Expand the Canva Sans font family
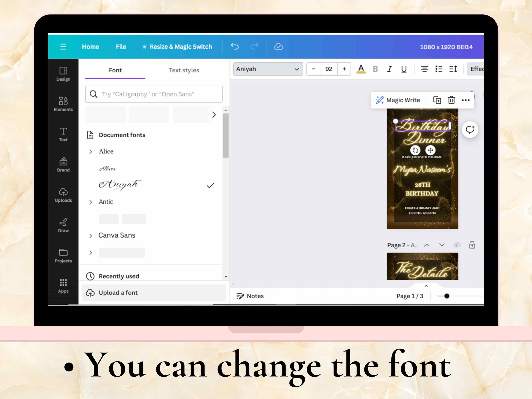Viewport: 532px width, 399px height. pyautogui.click(x=91, y=235)
